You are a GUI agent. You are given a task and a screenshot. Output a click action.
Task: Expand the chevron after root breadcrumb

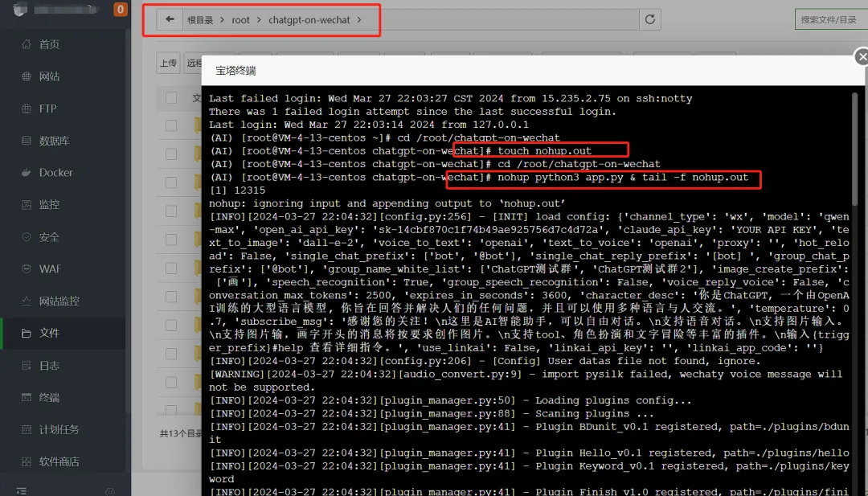click(259, 20)
